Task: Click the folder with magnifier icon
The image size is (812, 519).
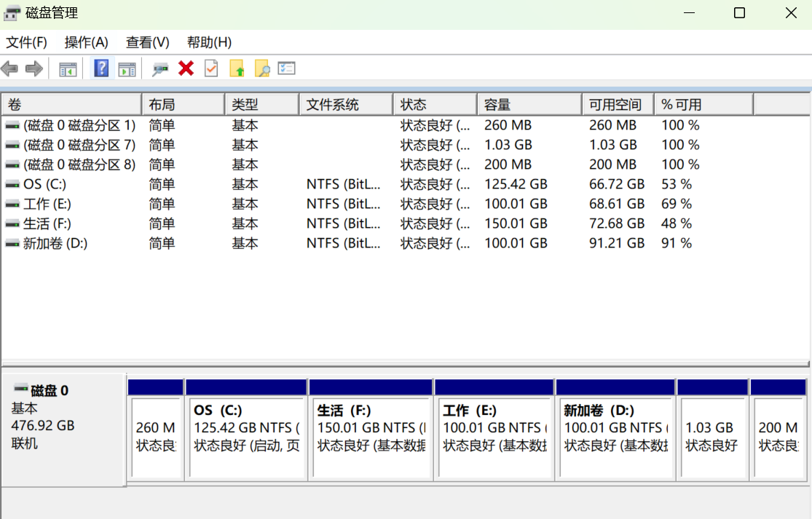Action: coord(262,69)
